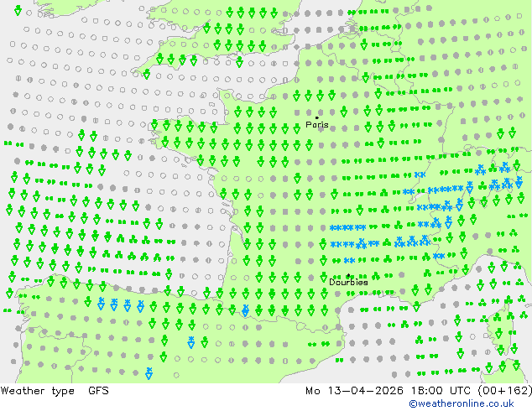Viewport: 532px width, 411px height.
Task: Click the 'Weather type GFS' caption
Action: tap(55, 391)
